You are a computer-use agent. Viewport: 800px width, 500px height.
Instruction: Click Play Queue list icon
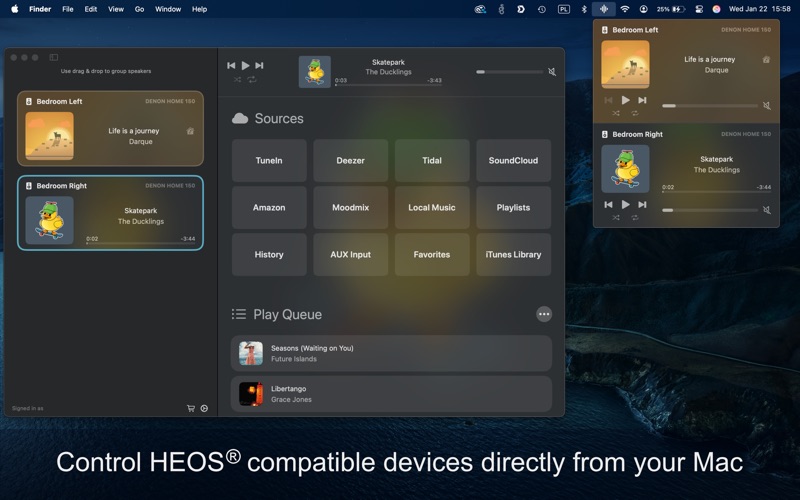click(239, 314)
